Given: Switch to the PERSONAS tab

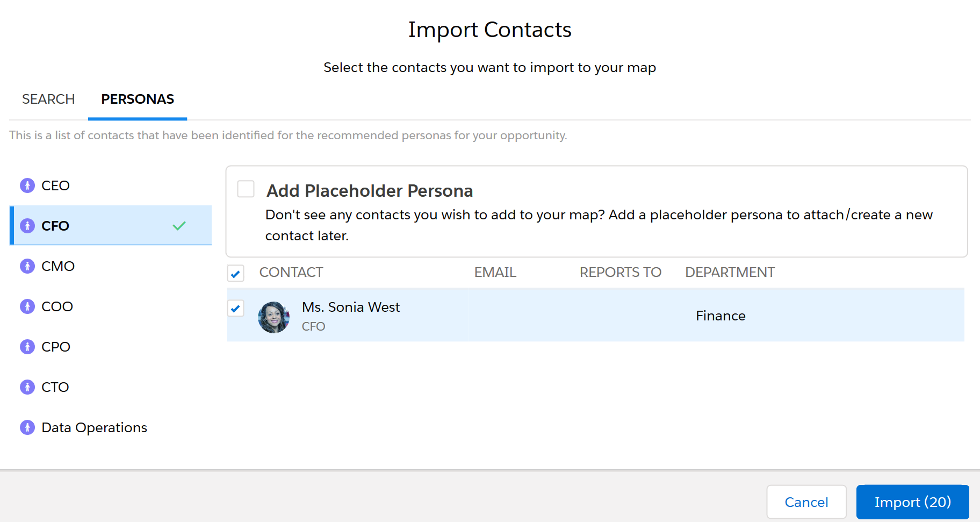Looking at the screenshot, I should pos(138,99).
